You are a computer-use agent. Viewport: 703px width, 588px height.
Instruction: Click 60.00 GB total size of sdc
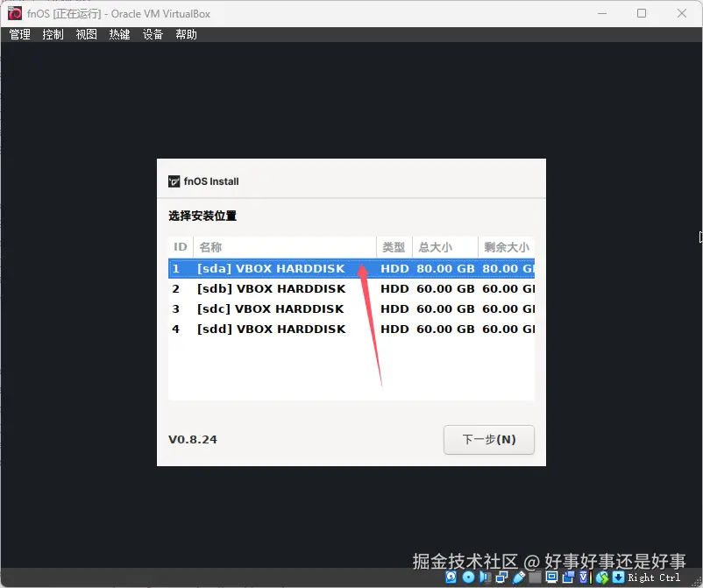[x=445, y=308]
